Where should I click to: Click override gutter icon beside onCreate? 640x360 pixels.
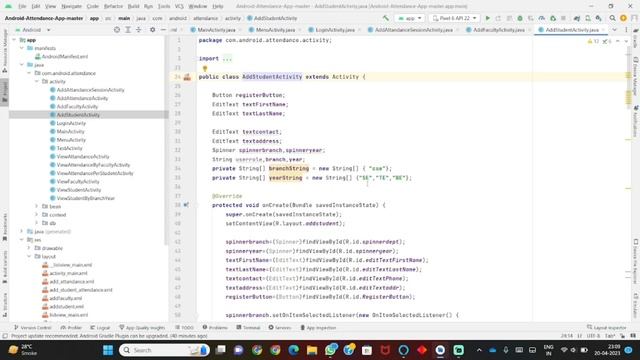[186, 205]
